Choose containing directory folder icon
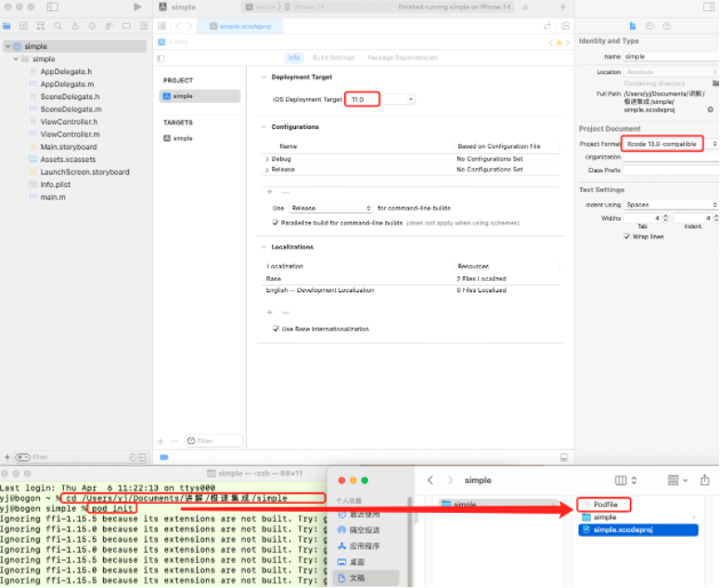720x588 pixels. tap(715, 83)
